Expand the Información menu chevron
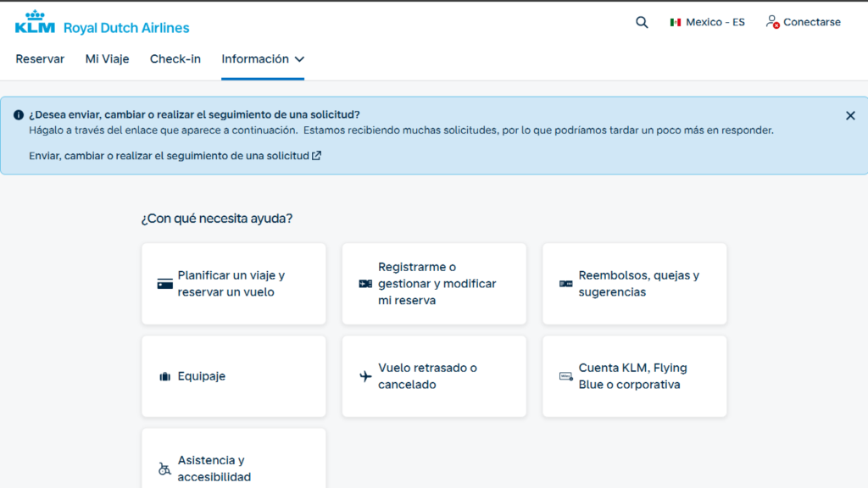 299,59
